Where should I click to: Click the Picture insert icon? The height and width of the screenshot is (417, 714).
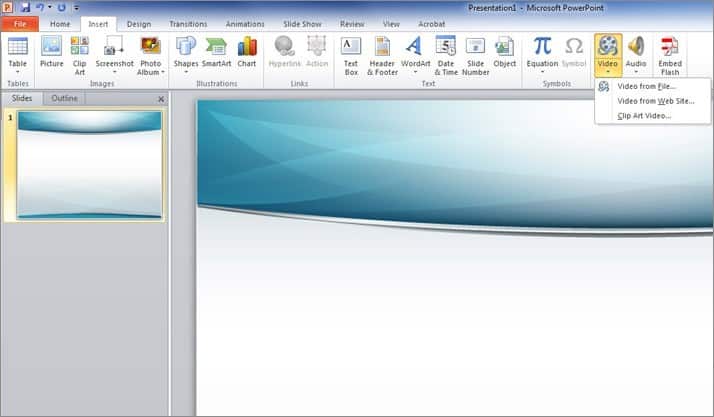51,51
